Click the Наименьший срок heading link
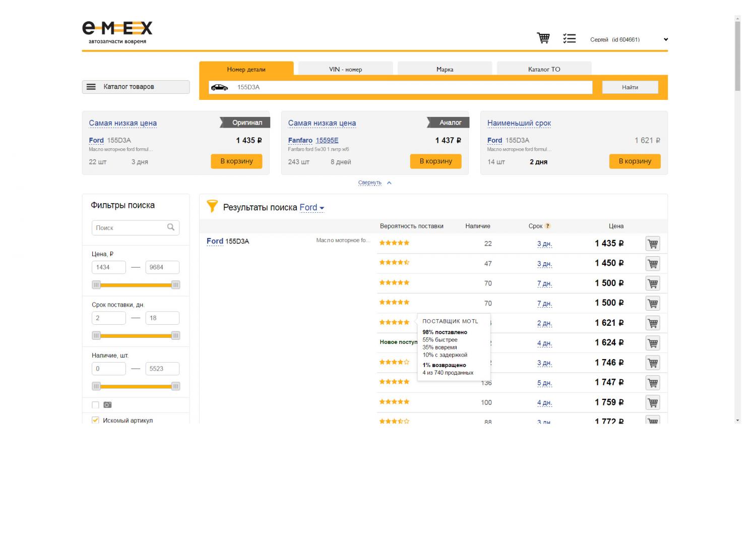 (519, 123)
